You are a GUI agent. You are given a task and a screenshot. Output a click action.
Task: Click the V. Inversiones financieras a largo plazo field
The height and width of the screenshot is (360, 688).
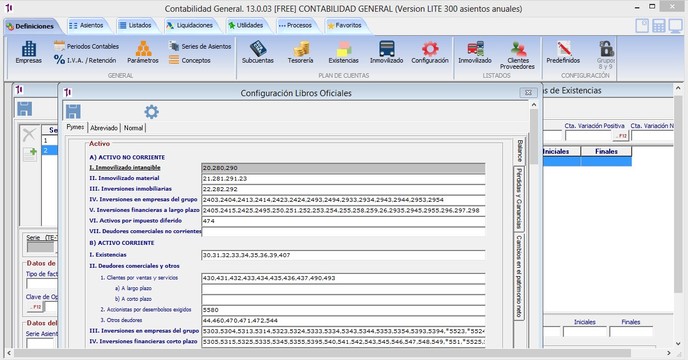[344, 210]
